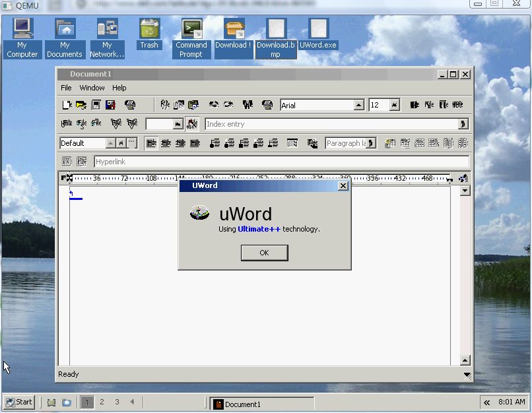Toggle left paragraph alignment
This screenshot has width=532, height=413.
tap(151, 143)
